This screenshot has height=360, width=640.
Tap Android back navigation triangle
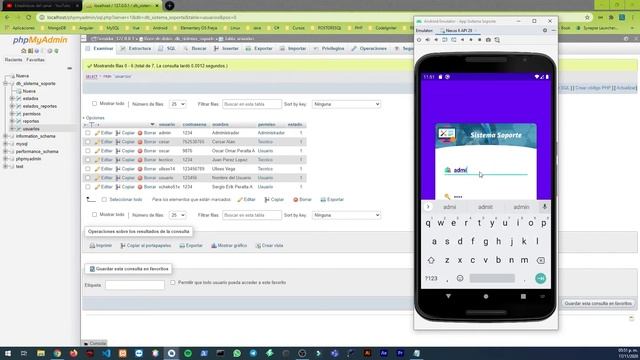[449, 296]
